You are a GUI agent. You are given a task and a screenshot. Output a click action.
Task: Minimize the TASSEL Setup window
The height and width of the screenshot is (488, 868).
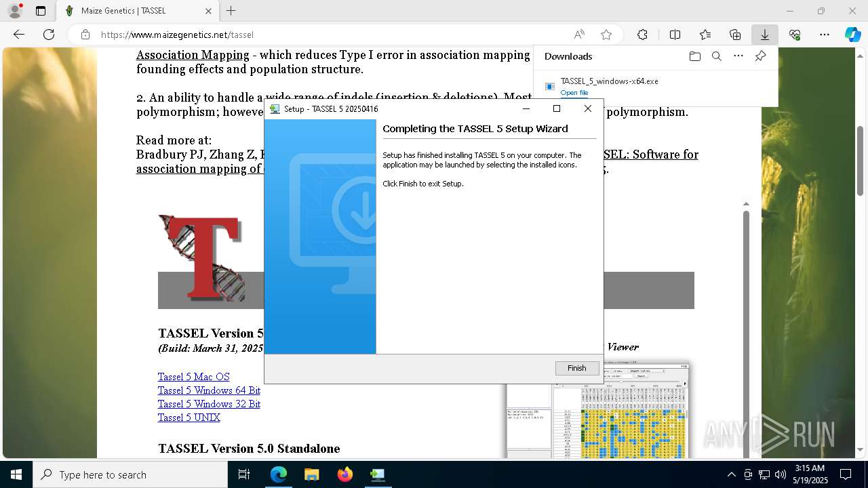coord(526,108)
